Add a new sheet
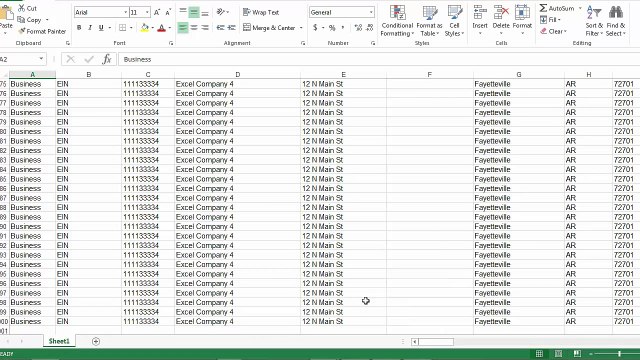 [x=96, y=342]
